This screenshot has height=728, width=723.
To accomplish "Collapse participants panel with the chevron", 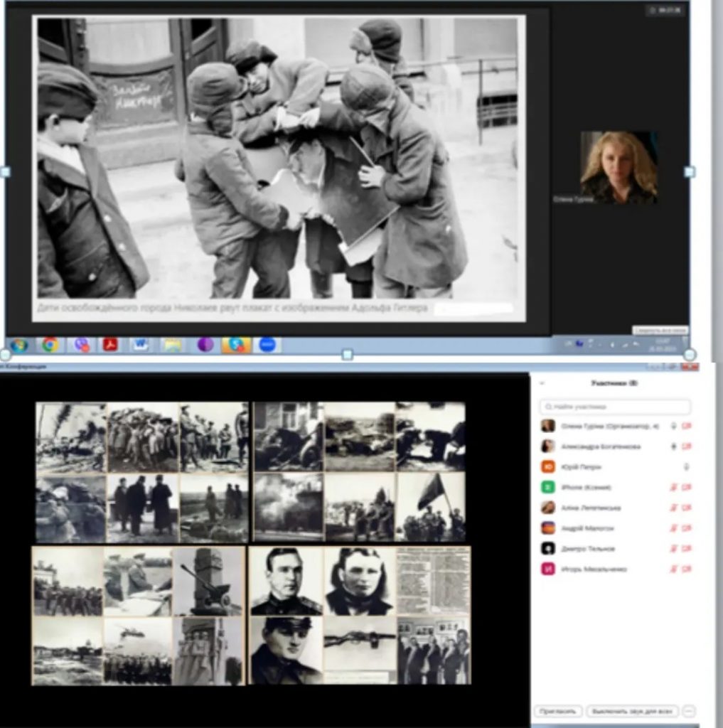I will pyautogui.click(x=542, y=383).
